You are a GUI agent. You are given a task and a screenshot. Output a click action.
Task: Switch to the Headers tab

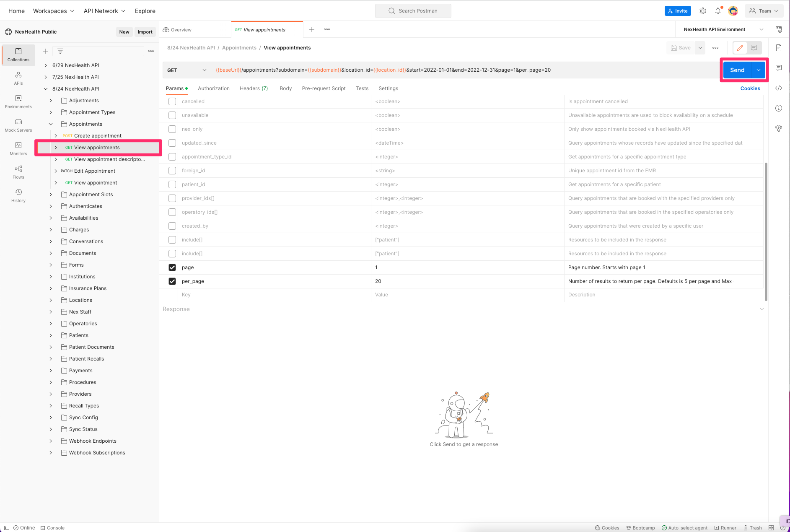(x=254, y=88)
